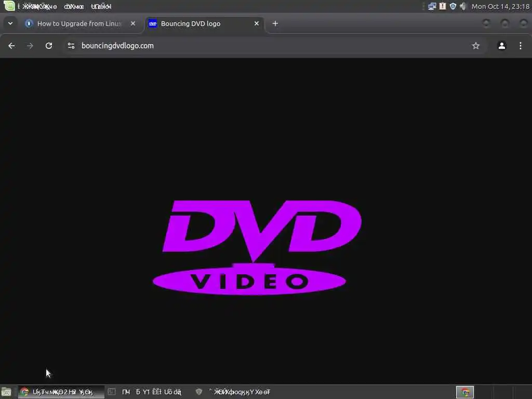This screenshot has height=399, width=532.
Task: Click the show desktop icon in bottom panel
Action: 6,392
